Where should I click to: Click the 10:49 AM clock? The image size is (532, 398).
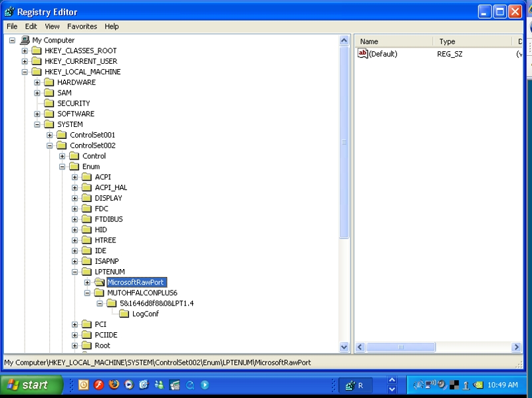pyautogui.click(x=503, y=385)
